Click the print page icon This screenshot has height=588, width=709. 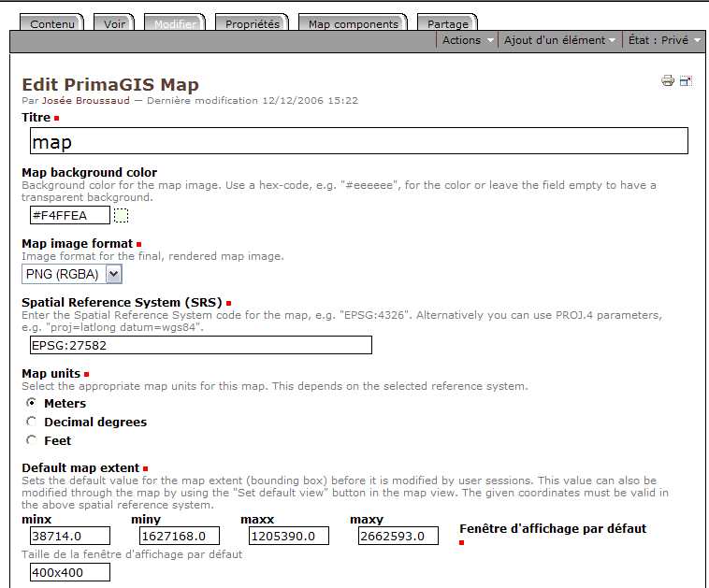click(x=668, y=81)
